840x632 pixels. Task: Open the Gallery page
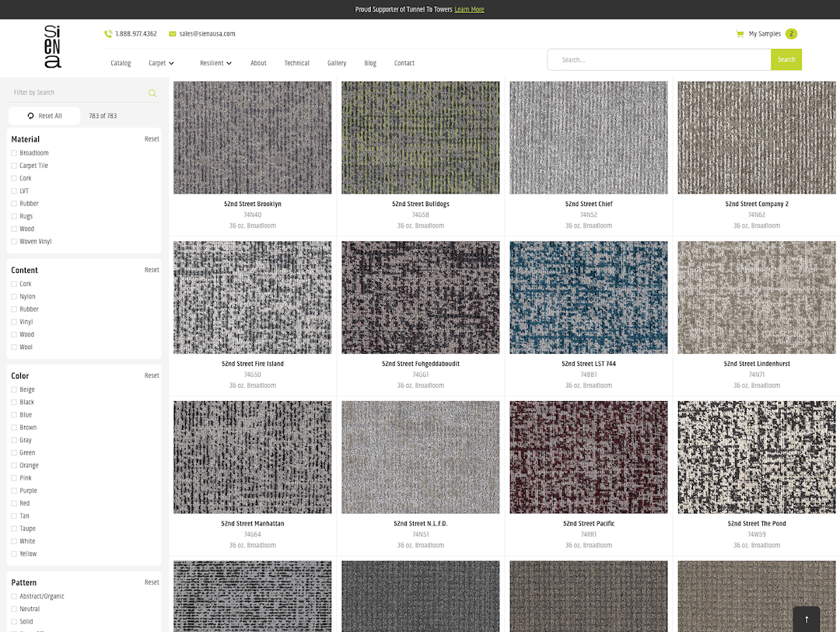point(337,63)
